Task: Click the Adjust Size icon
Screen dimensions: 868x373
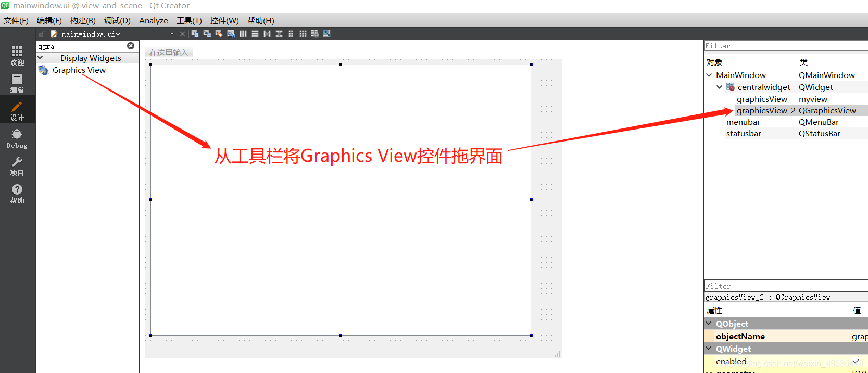Action: tap(327, 34)
